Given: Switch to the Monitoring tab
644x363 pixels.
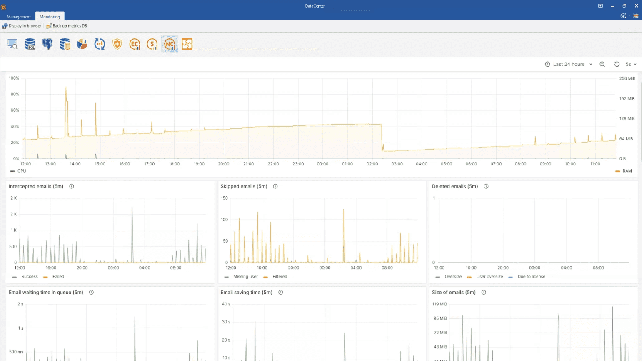Looking at the screenshot, I should point(50,17).
